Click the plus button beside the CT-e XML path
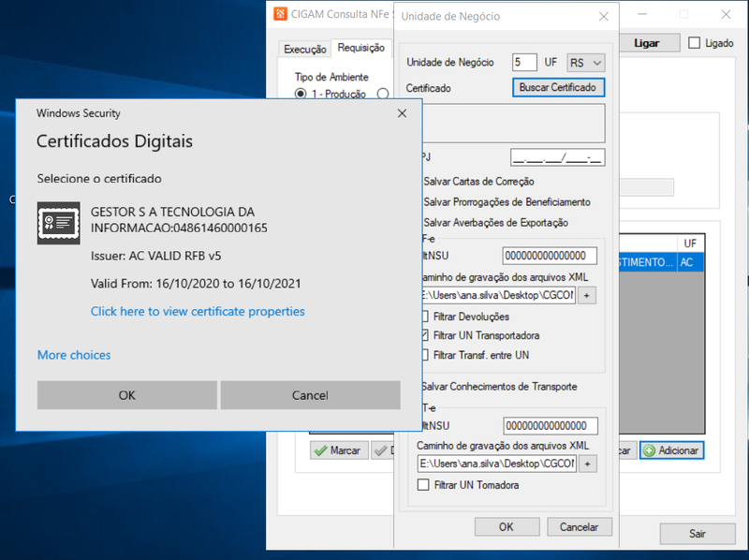749x560 pixels. [x=588, y=464]
